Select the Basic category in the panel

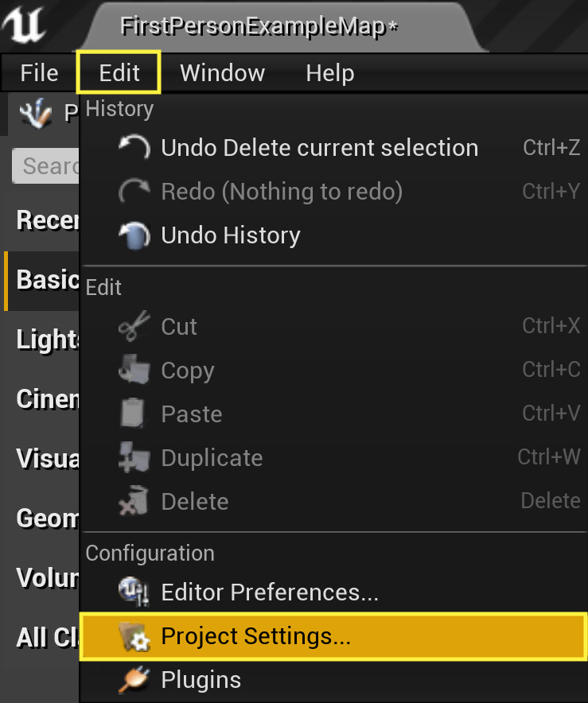coord(43,280)
